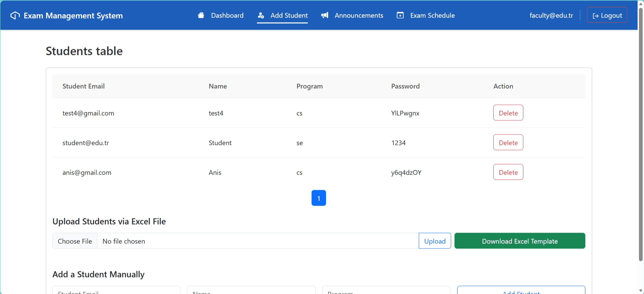This screenshot has height=294, width=644.
Task: Download the Excel Template
Action: [520, 241]
